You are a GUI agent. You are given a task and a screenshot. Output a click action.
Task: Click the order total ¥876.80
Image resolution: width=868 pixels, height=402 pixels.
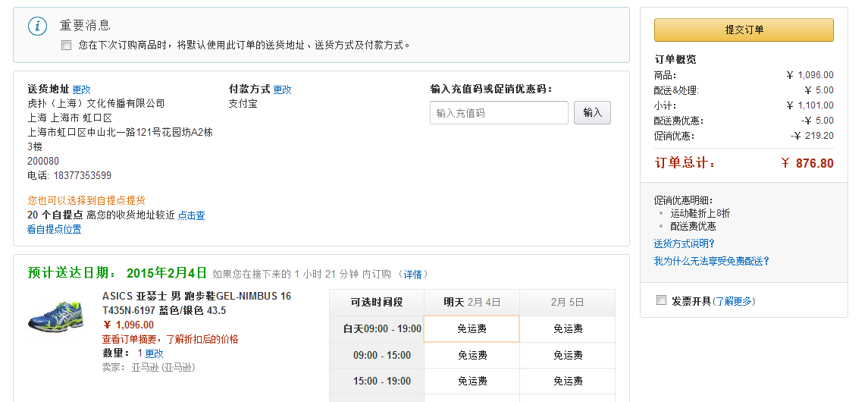807,163
